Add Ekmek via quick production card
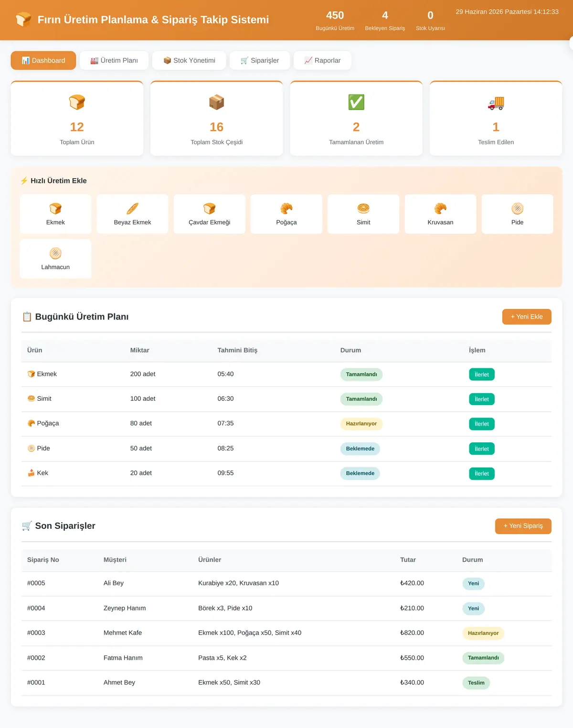The image size is (573, 728). point(55,214)
